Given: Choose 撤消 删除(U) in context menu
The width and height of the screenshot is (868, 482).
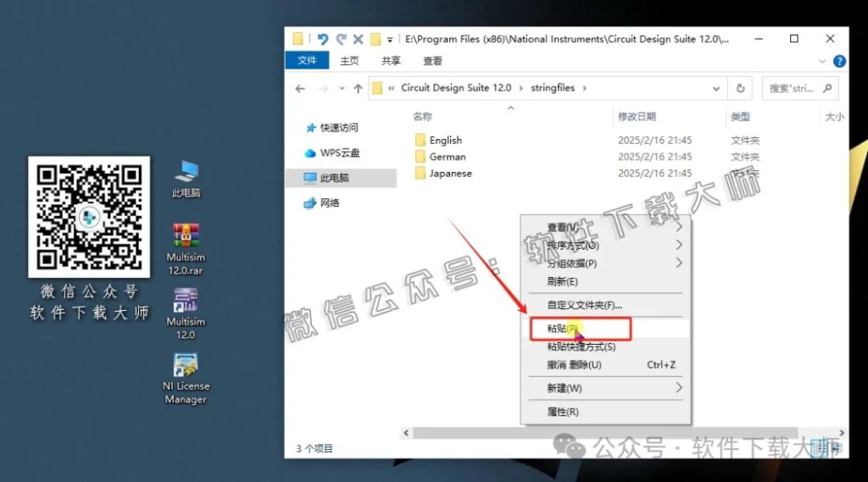Looking at the screenshot, I should 605,365.
